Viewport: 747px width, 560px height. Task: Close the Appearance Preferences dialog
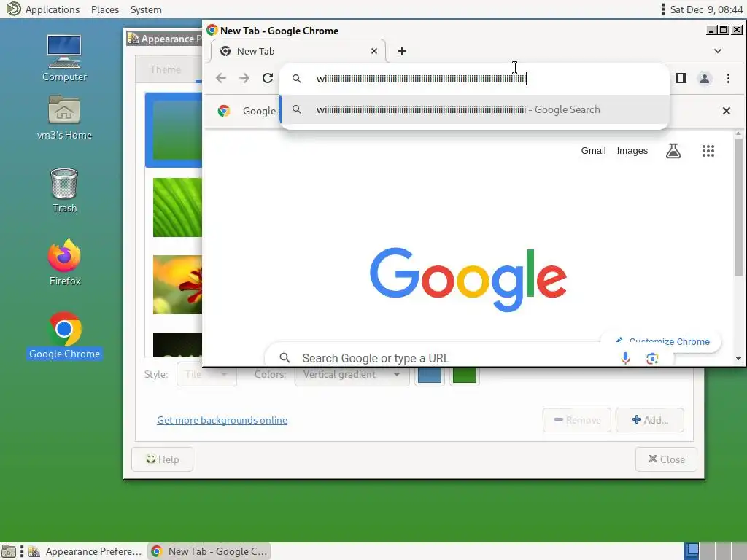click(666, 459)
